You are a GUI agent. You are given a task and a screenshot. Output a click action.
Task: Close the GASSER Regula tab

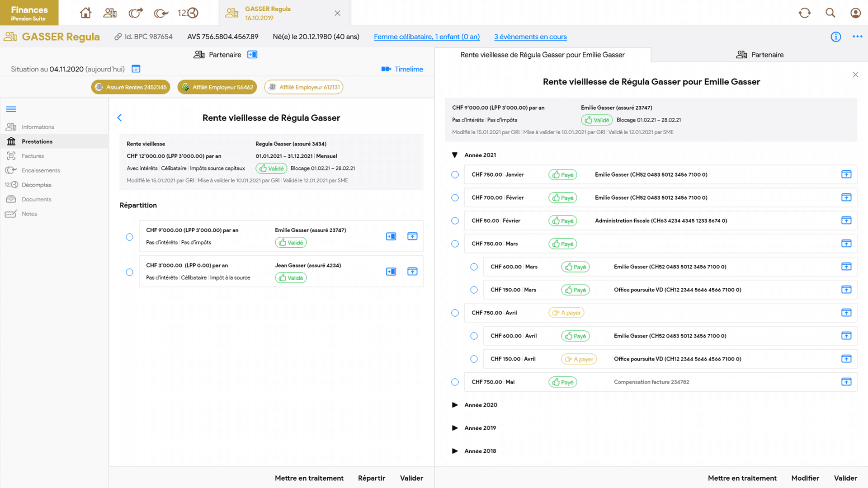coord(337,13)
